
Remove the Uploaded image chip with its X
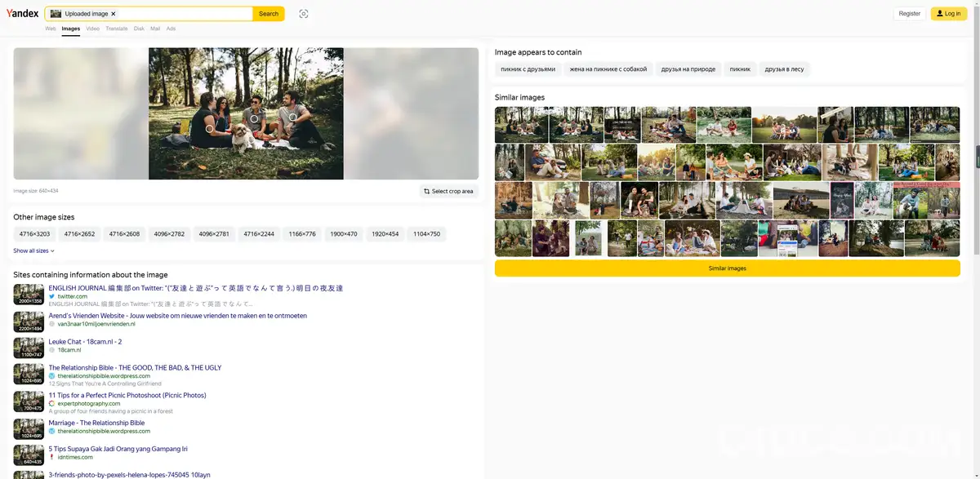point(114,13)
